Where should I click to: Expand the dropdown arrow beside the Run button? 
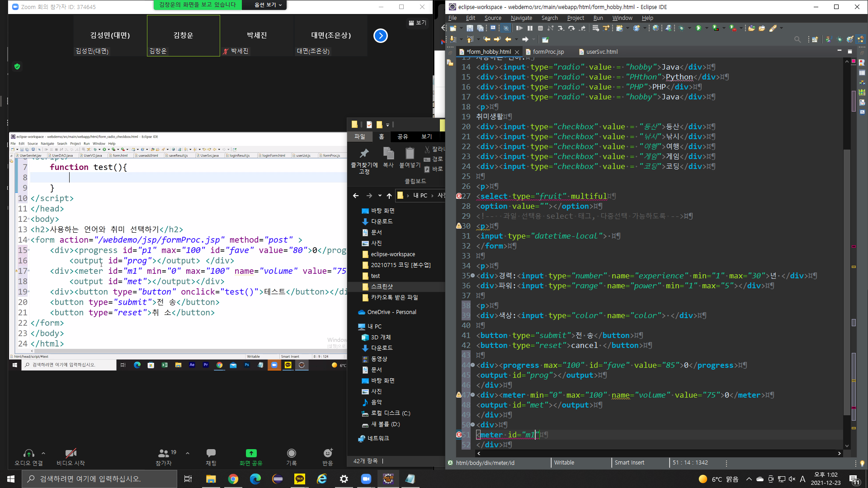pos(707,28)
